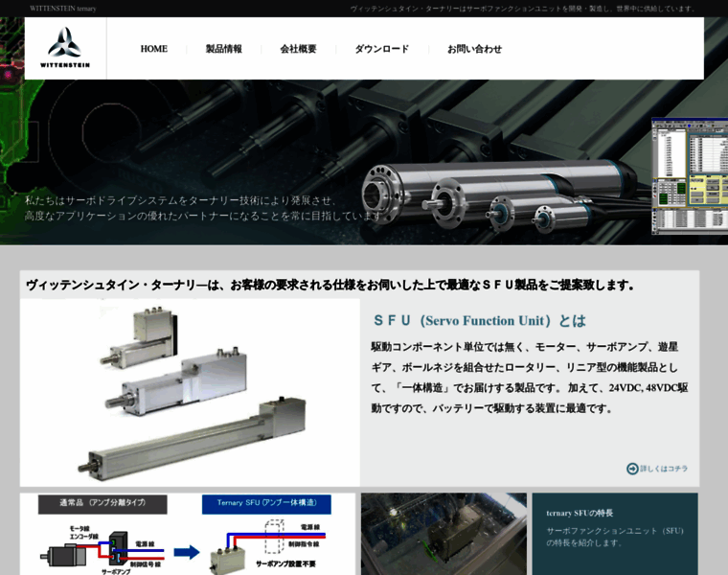Click the headline ヴィッテンシュタイン・ターナリーは
The height and width of the screenshot is (575, 728).
(x=330, y=285)
